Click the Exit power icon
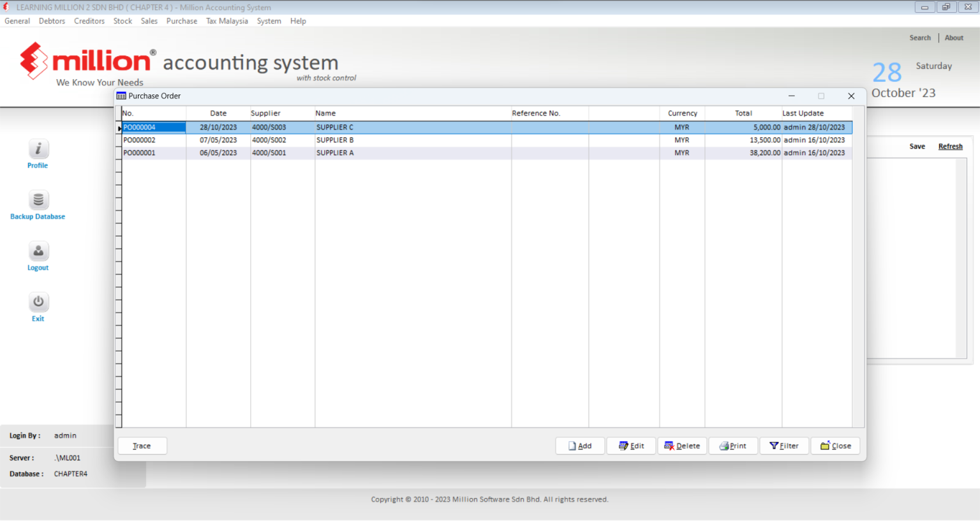The image size is (980, 521). pos(38,302)
